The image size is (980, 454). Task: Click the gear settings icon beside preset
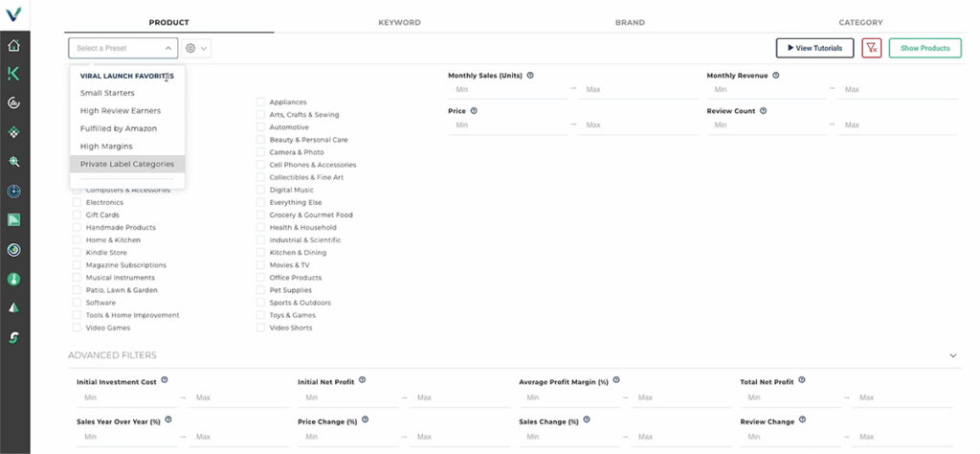coord(190,48)
